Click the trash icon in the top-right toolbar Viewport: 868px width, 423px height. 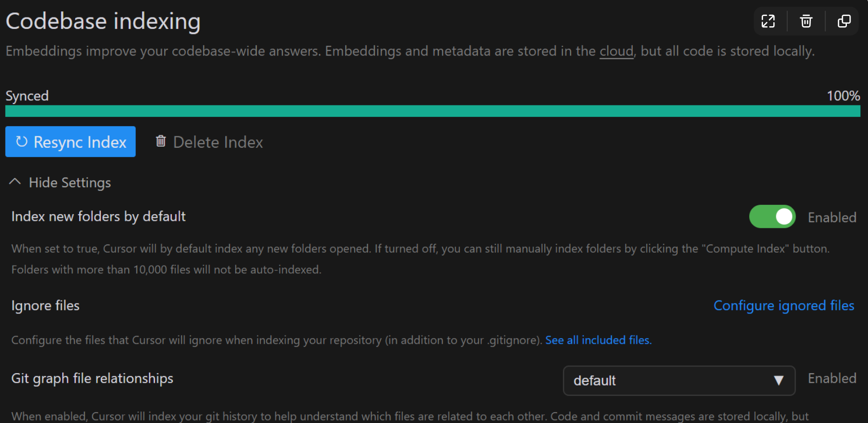[806, 21]
